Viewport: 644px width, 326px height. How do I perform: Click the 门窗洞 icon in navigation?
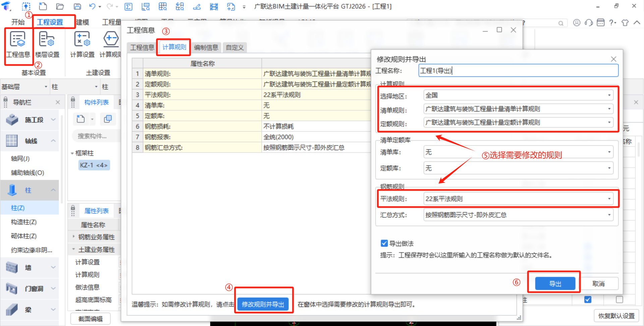tap(12, 288)
